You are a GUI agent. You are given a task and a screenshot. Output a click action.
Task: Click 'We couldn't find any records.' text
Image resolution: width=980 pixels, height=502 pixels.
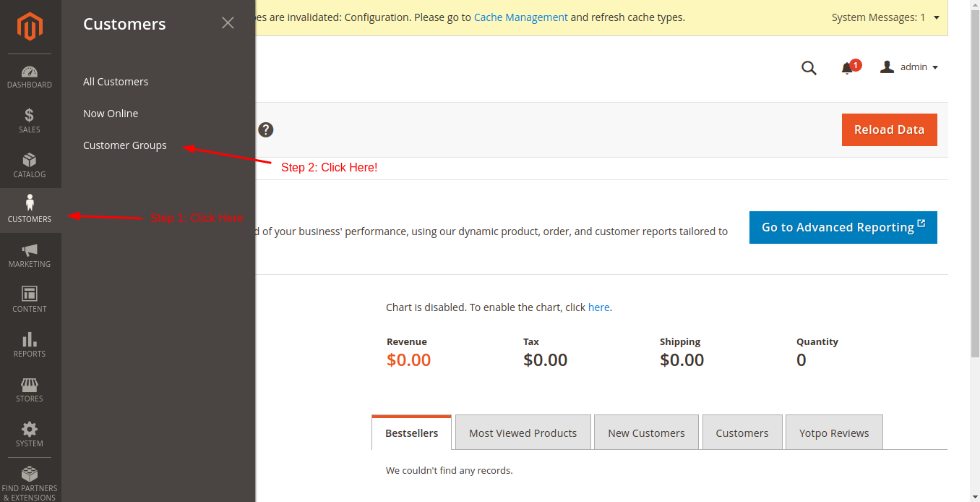click(450, 471)
